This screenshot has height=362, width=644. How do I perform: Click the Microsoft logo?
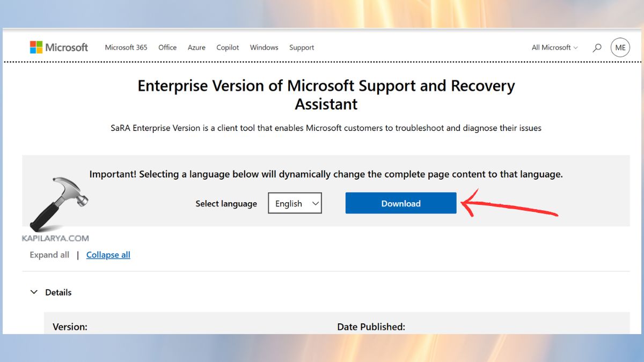point(59,47)
